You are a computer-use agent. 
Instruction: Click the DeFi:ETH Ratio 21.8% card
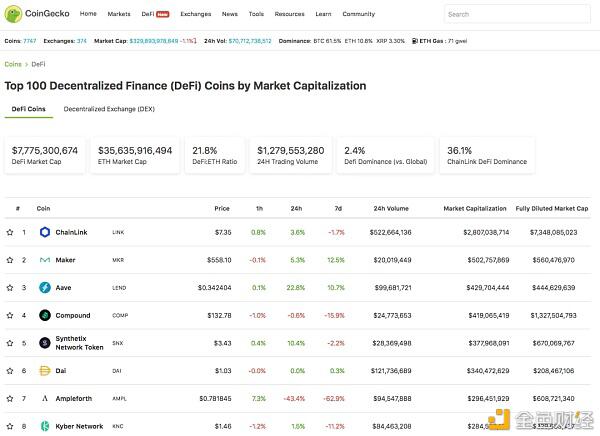click(215, 155)
